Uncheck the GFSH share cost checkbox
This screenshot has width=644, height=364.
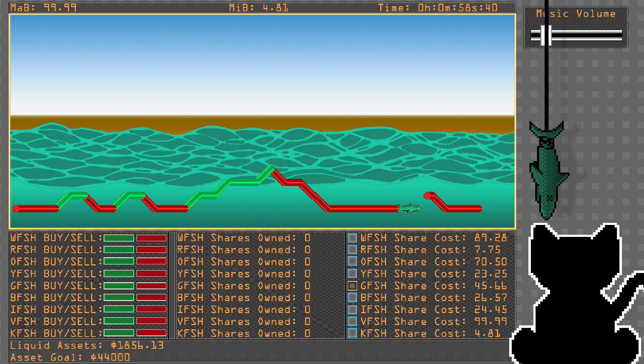(x=352, y=286)
